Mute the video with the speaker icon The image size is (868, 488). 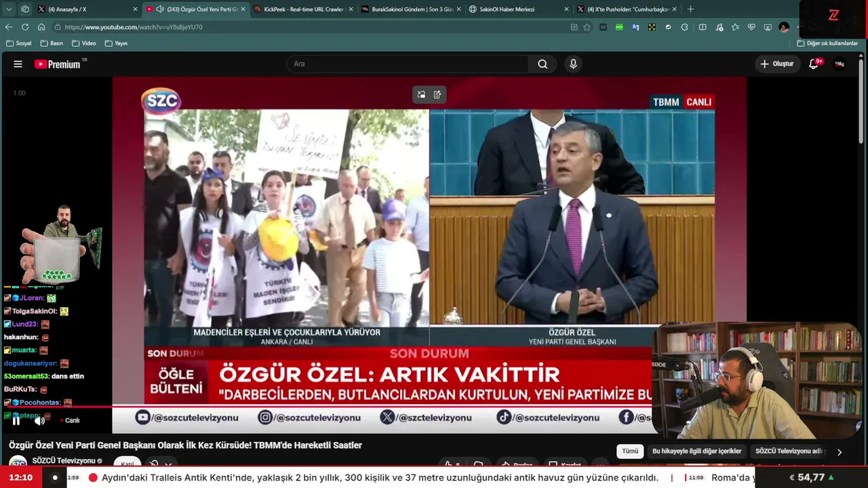[x=40, y=420]
